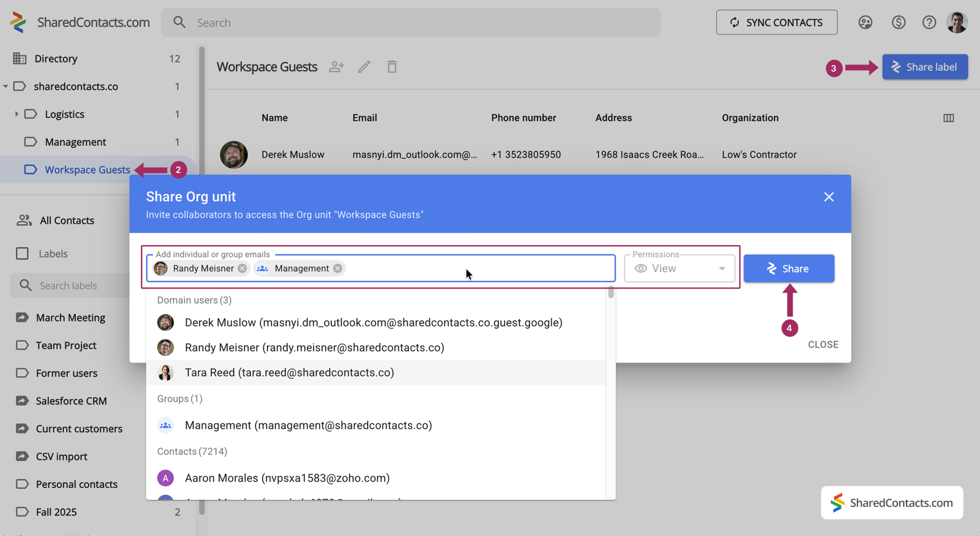This screenshot has width=980, height=536.
Task: Open the user profile avatar
Action: point(957,22)
